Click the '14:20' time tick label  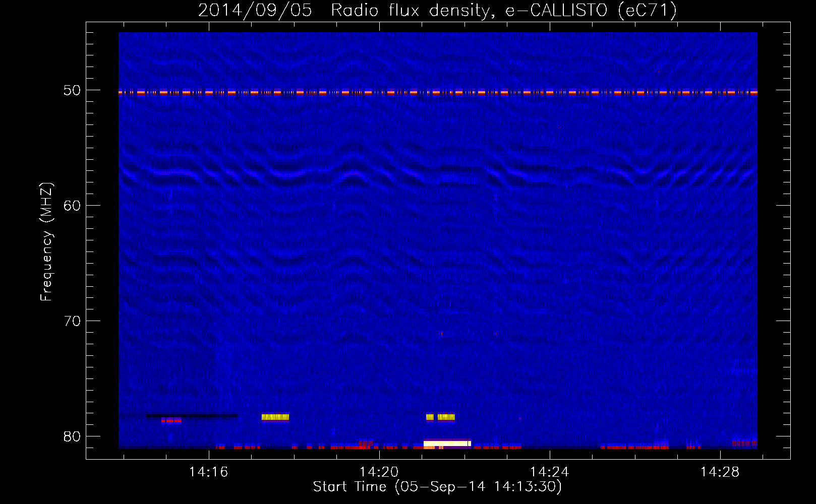pyautogui.click(x=379, y=472)
